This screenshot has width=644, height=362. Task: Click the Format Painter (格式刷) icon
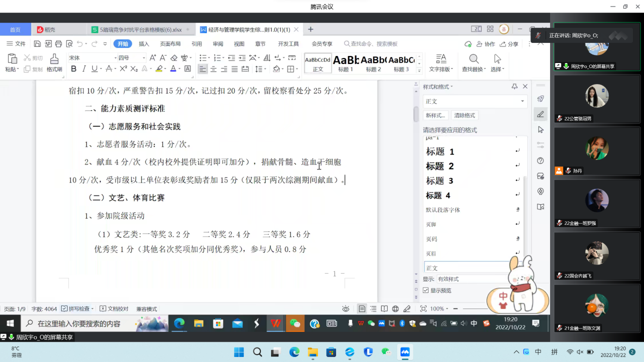(54, 59)
